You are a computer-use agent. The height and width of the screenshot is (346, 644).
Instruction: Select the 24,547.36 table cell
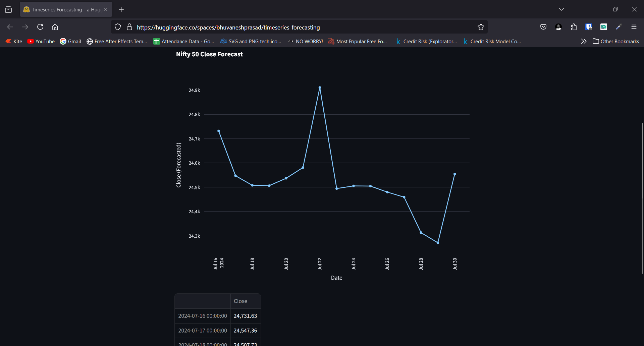pyautogui.click(x=246, y=331)
